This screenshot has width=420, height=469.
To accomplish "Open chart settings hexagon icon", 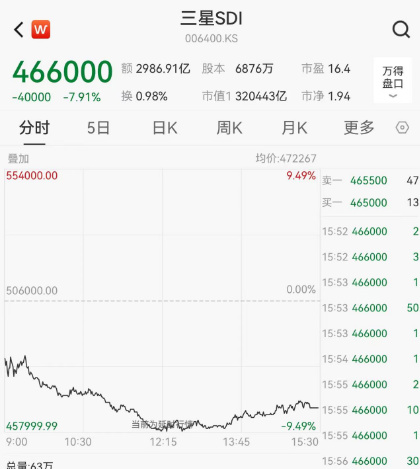I will [x=402, y=128].
